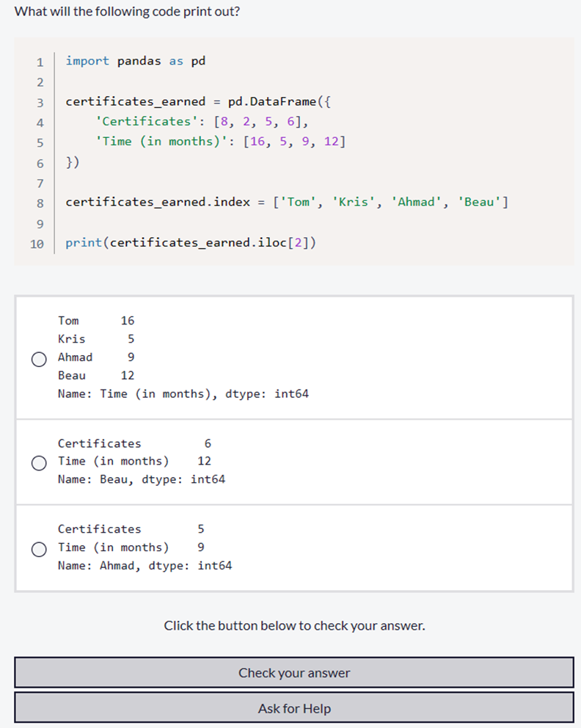Click the "Name: Beau, dtype: int64" output line

click(142, 479)
